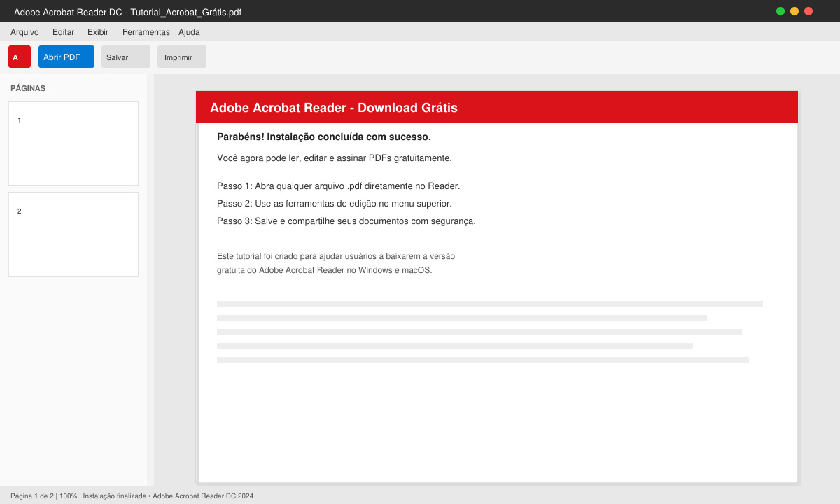This screenshot has height=504, width=840.
Task: Click the status bar text 'Página 1 de 2'
Action: tap(32, 496)
